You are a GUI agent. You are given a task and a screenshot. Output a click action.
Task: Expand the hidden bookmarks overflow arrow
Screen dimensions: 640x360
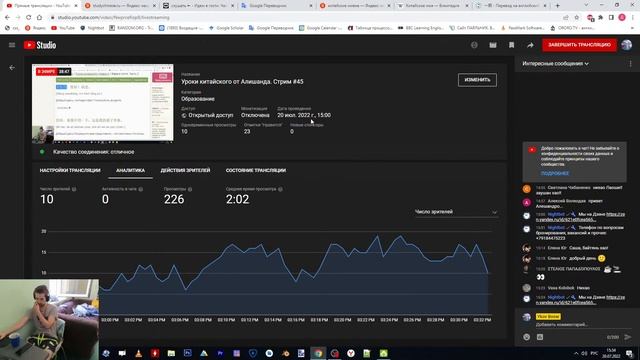633,28
